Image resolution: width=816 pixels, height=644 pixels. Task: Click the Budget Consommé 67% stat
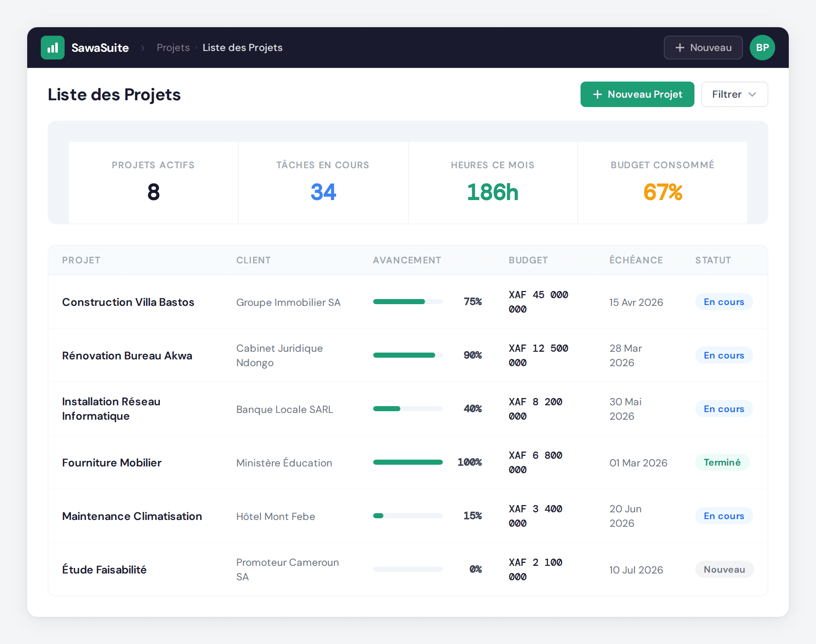pyautogui.click(x=662, y=183)
